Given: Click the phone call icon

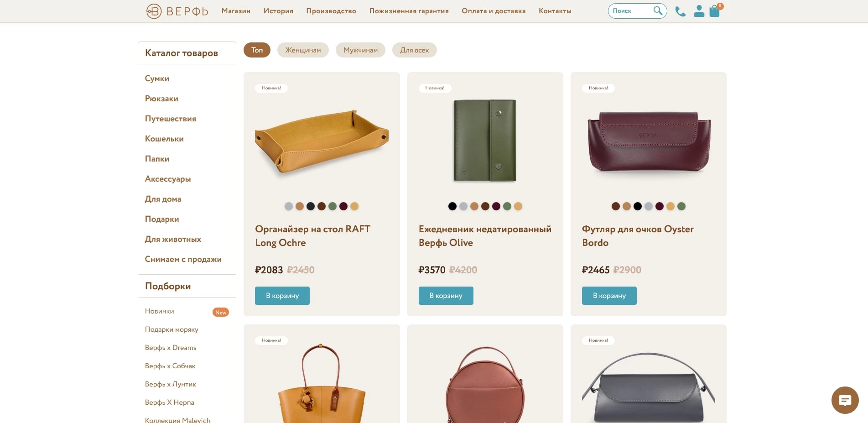Looking at the screenshot, I should pos(680,11).
